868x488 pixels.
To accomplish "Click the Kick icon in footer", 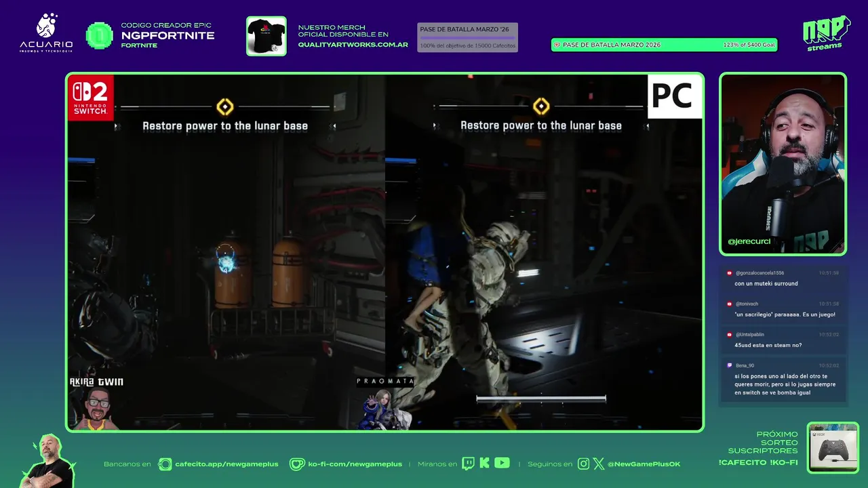I will (x=484, y=464).
